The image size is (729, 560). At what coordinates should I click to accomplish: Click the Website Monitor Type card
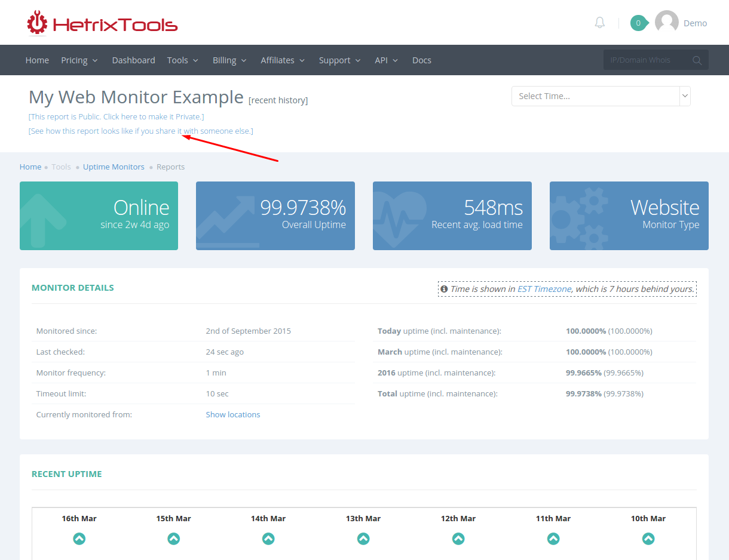(x=629, y=216)
